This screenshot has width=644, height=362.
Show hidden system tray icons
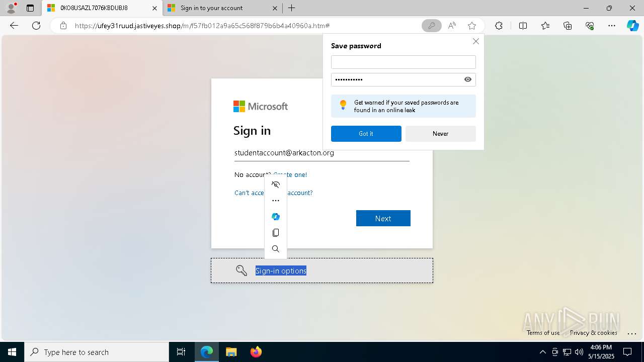click(x=542, y=352)
